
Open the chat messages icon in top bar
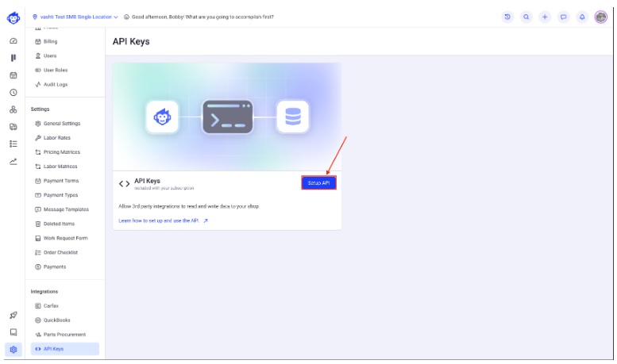tap(563, 17)
